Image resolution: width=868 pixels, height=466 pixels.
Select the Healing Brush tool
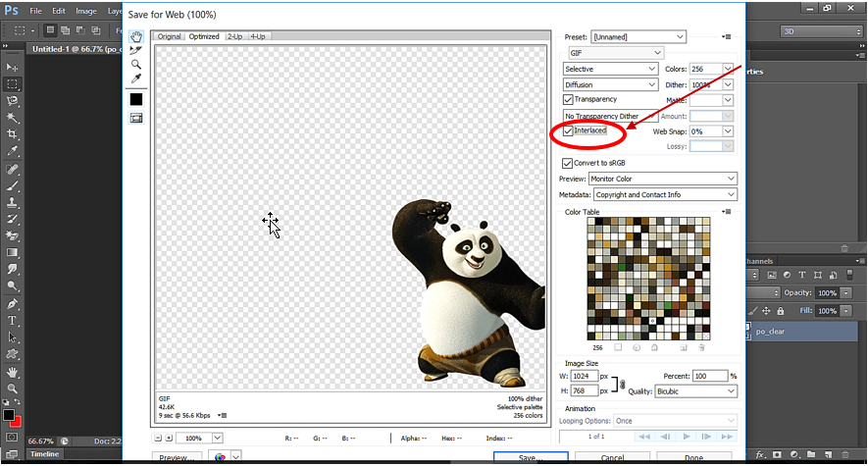12,169
